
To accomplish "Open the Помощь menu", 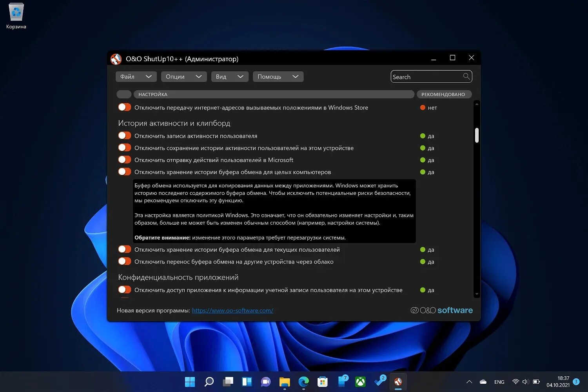I will point(278,77).
